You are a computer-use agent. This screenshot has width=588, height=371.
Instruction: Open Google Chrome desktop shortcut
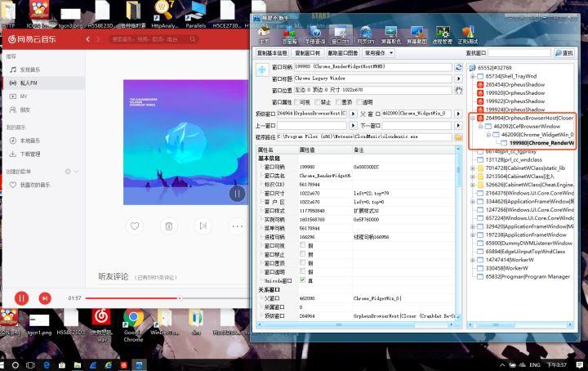133,325
